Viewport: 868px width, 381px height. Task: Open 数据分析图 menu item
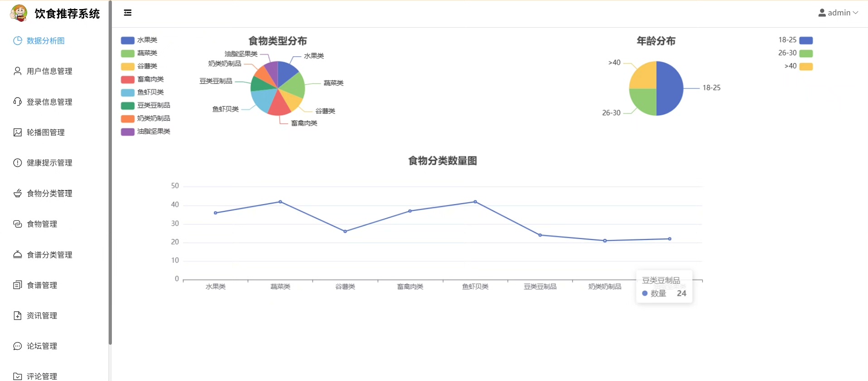point(45,41)
